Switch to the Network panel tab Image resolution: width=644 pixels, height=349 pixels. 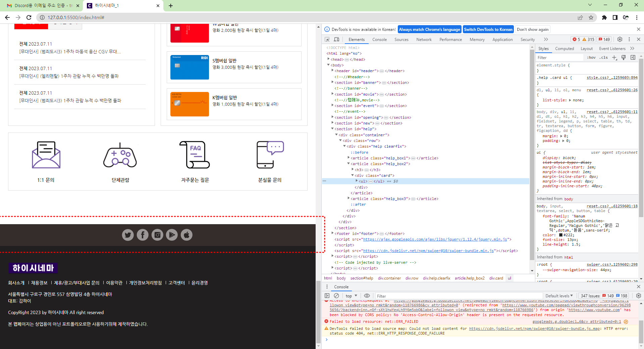[x=424, y=39]
